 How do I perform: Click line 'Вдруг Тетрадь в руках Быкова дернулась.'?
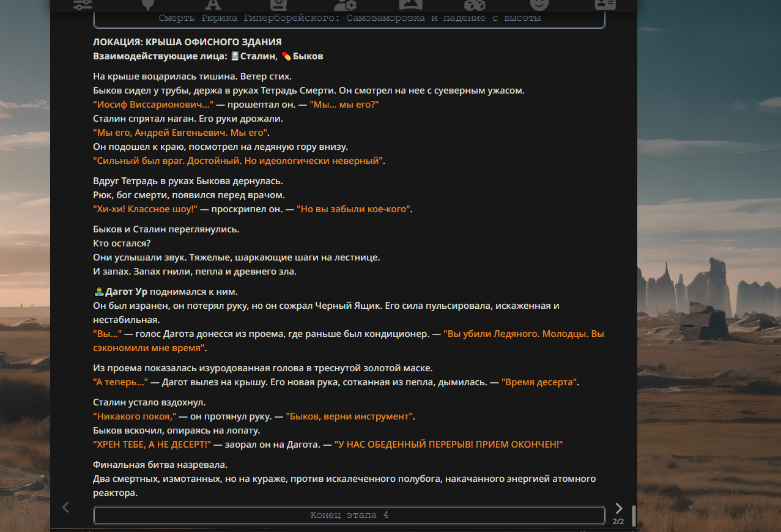(188, 181)
